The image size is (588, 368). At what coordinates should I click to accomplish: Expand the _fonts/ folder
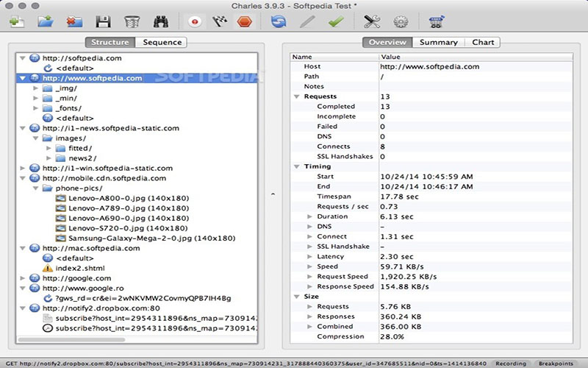point(35,108)
